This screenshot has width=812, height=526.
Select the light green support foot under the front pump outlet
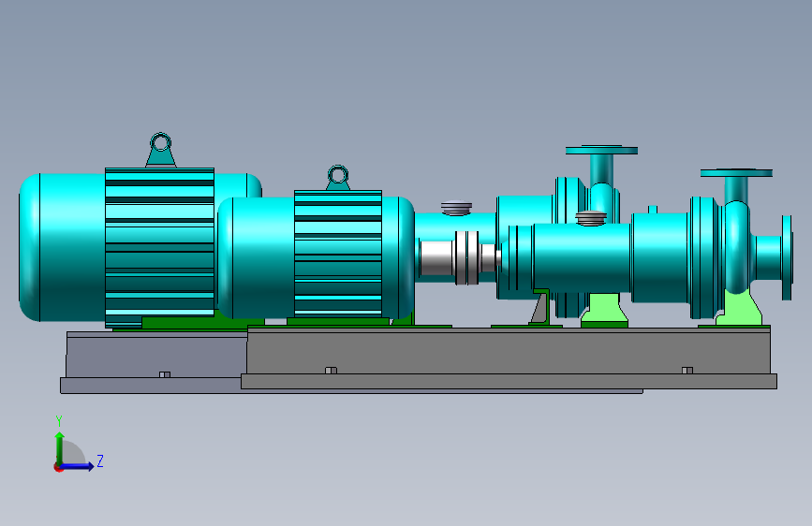pyautogui.click(x=741, y=309)
